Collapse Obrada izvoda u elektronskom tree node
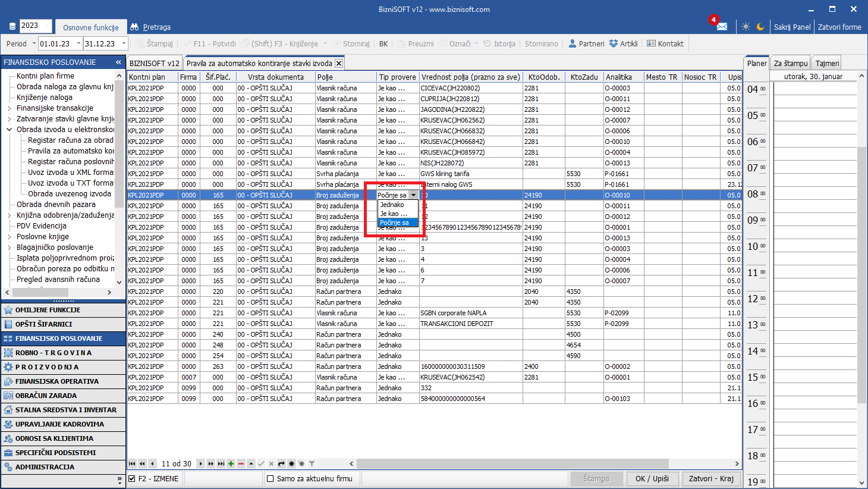 [10, 130]
